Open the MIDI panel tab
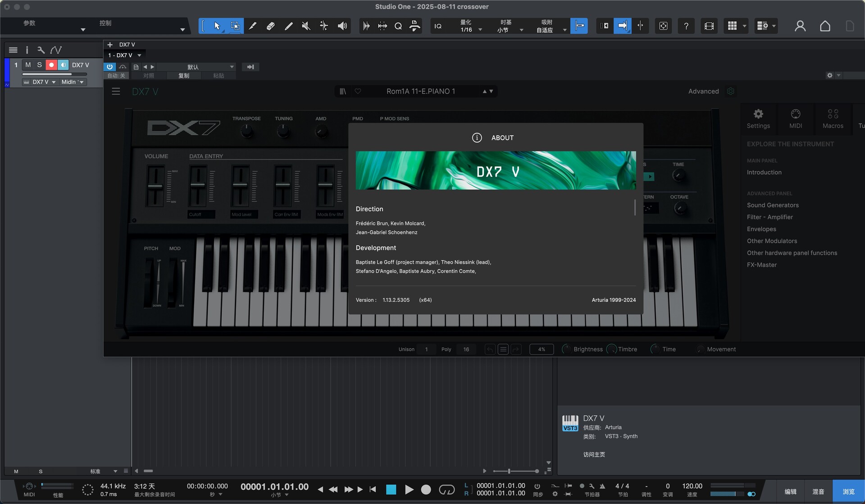 [796, 119]
